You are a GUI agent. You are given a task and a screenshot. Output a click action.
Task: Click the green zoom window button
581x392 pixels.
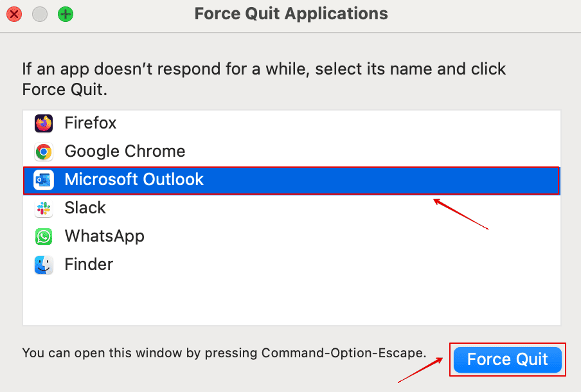click(x=65, y=13)
